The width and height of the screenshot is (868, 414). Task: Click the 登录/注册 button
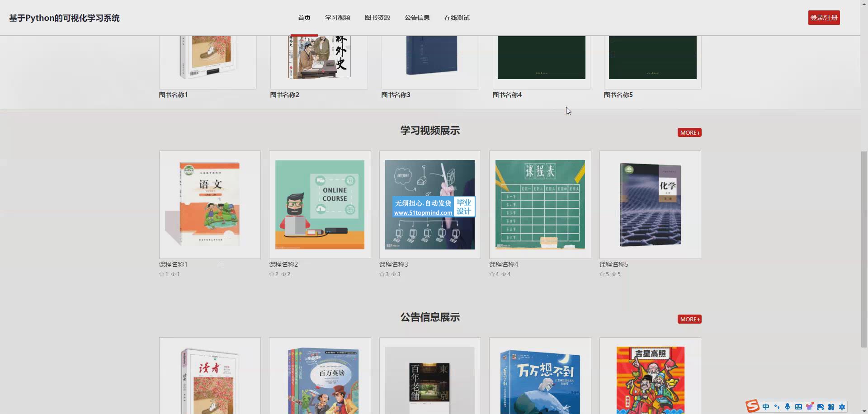[824, 18]
